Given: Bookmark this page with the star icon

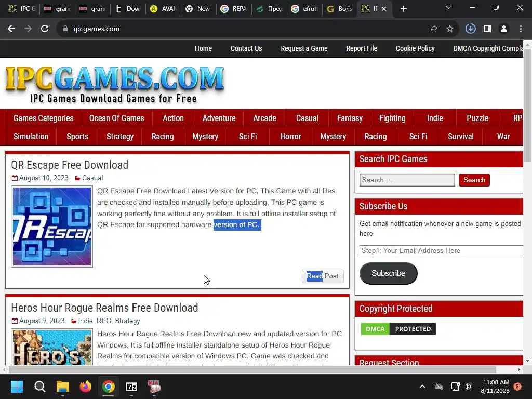Looking at the screenshot, I should (450, 29).
